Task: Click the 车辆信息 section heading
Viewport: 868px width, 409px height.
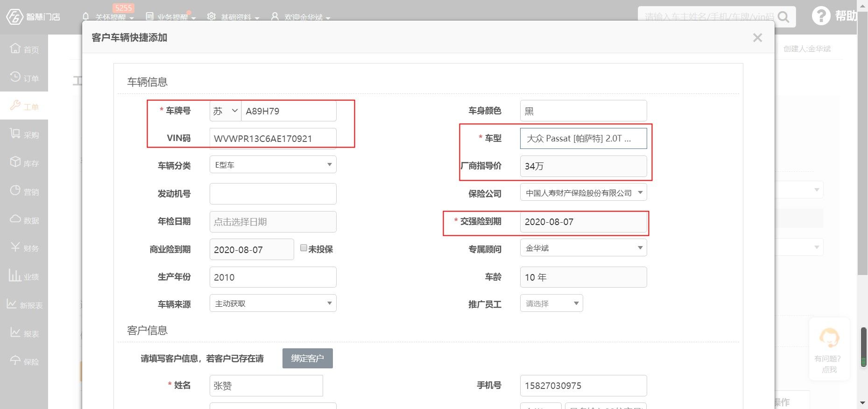Action: [147, 82]
